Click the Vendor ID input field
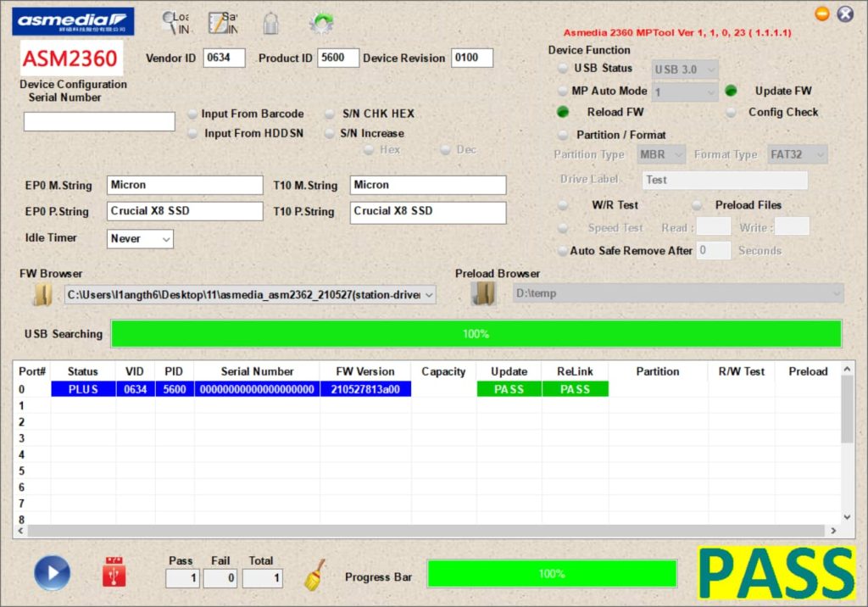 224,58
